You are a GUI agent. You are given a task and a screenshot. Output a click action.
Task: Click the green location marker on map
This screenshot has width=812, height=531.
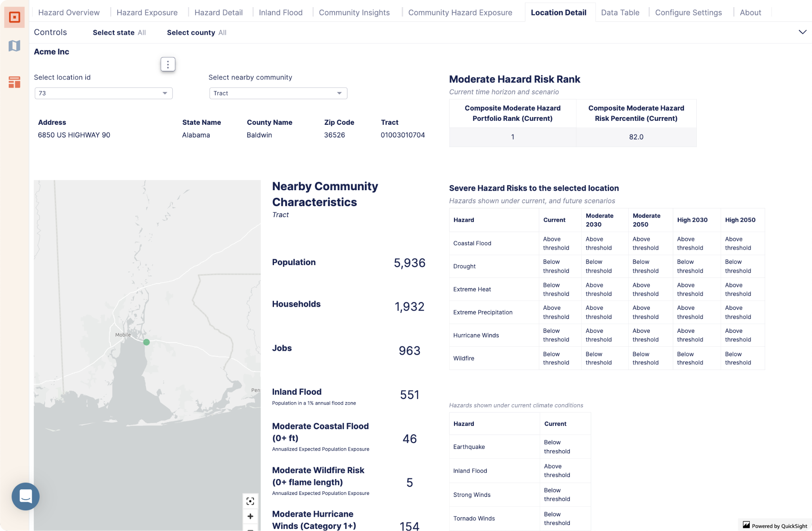pyautogui.click(x=146, y=342)
